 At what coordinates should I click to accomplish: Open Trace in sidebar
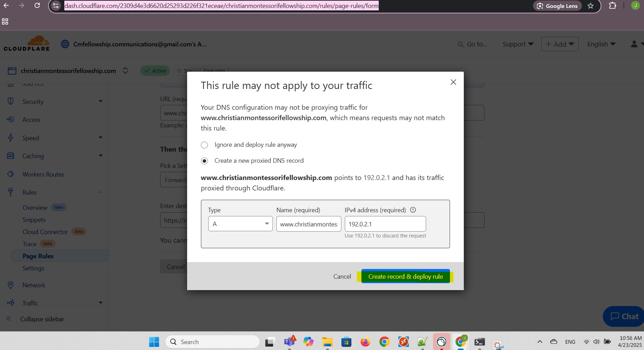[29, 244]
